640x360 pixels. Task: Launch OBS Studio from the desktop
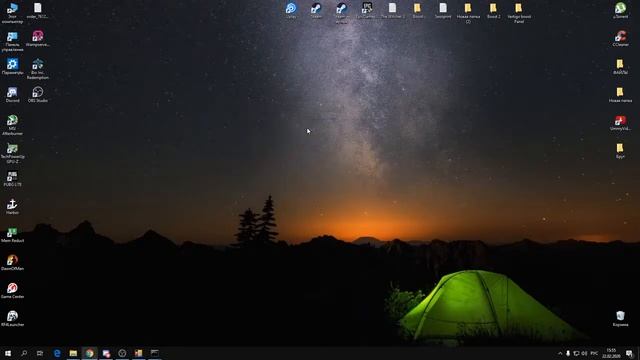click(x=38, y=94)
